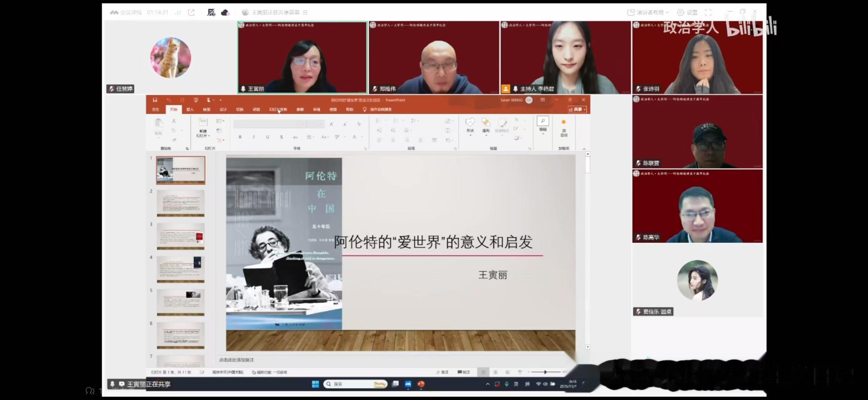Toggle Italic formatting button
868x400 pixels.
point(254,137)
